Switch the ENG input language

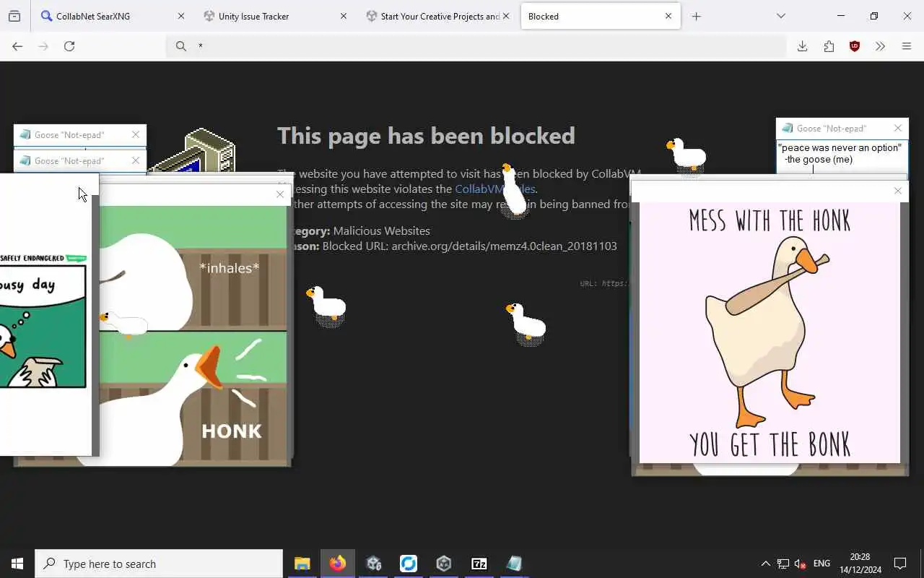(x=821, y=564)
